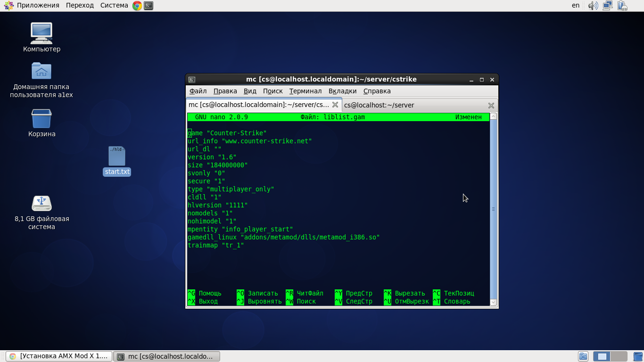The width and height of the screenshot is (644, 362).
Task: Click the nano ^W Поиск shortcut
Action: (301, 301)
